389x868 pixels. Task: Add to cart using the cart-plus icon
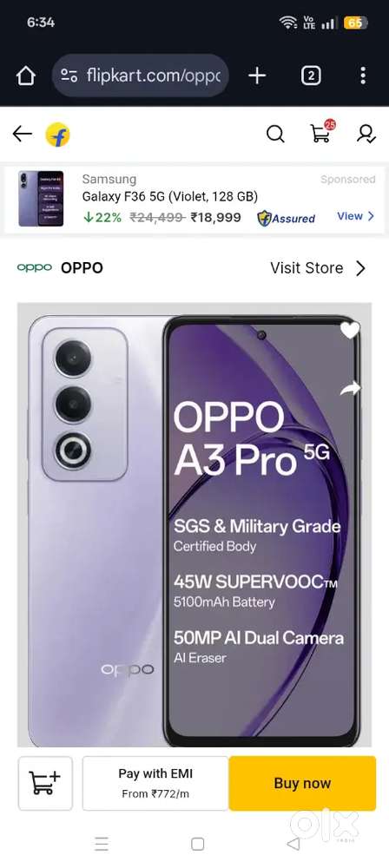tap(45, 783)
